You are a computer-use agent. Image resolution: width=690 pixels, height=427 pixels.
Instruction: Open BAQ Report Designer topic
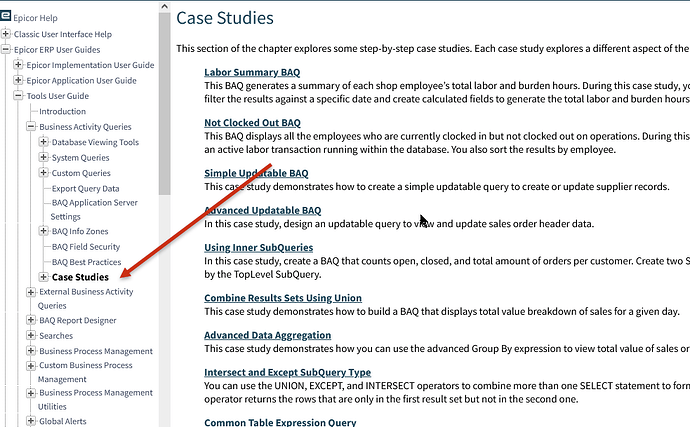pyautogui.click(x=78, y=320)
